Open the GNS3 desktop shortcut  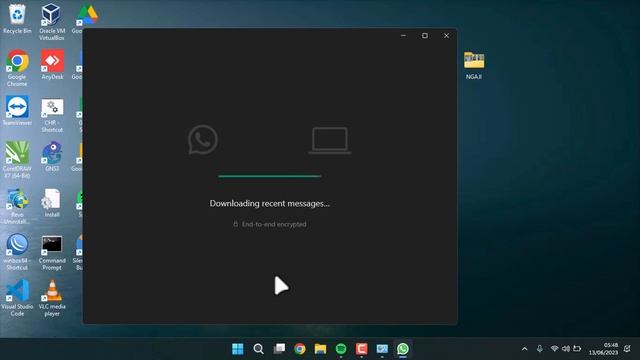click(52, 156)
